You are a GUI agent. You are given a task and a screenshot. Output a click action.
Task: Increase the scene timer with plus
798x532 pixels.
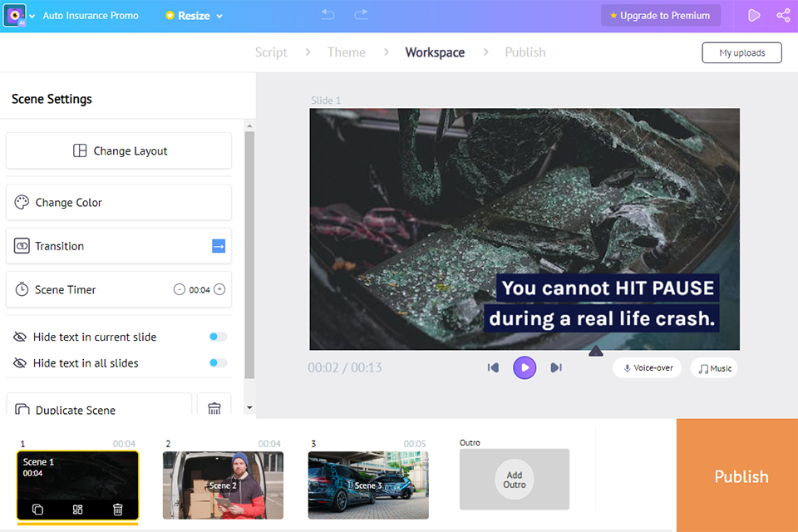(219, 289)
